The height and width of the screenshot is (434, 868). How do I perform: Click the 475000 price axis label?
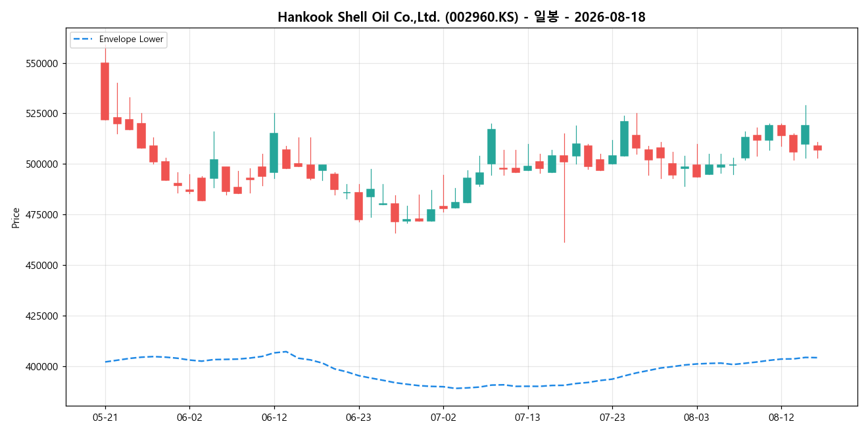click(41, 215)
